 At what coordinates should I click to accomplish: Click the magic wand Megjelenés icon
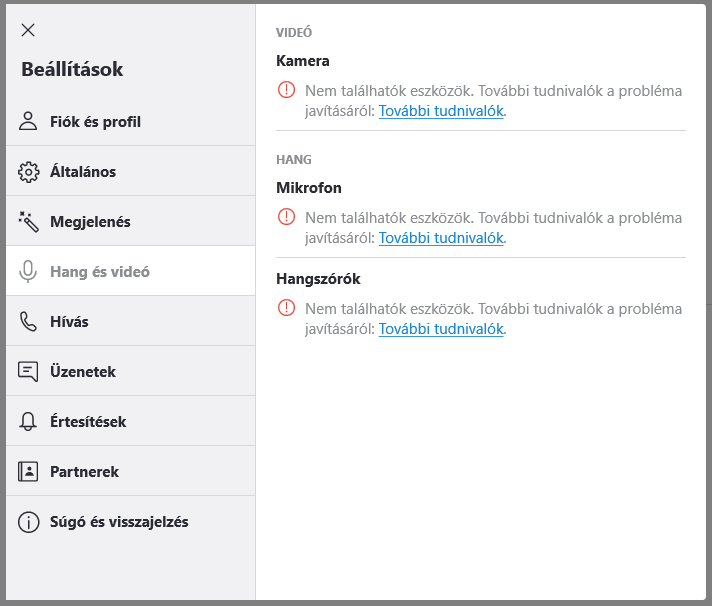coord(28,221)
